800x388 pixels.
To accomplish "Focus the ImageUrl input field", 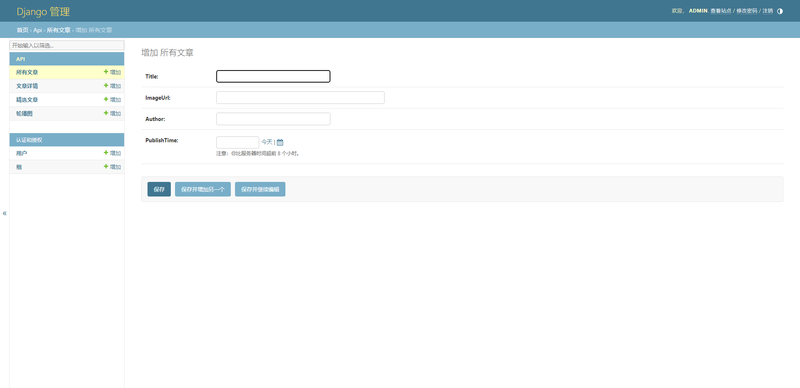I will (x=300, y=98).
